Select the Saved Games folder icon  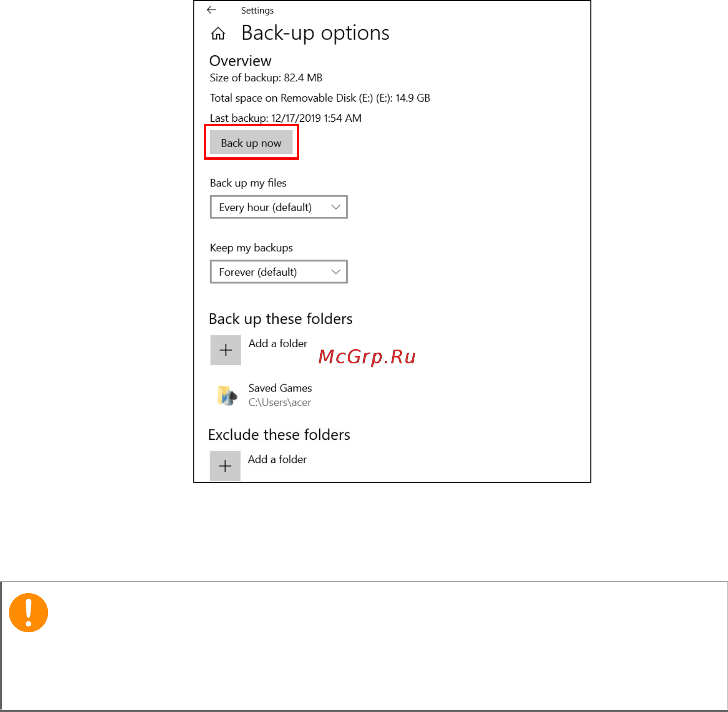coord(226,395)
